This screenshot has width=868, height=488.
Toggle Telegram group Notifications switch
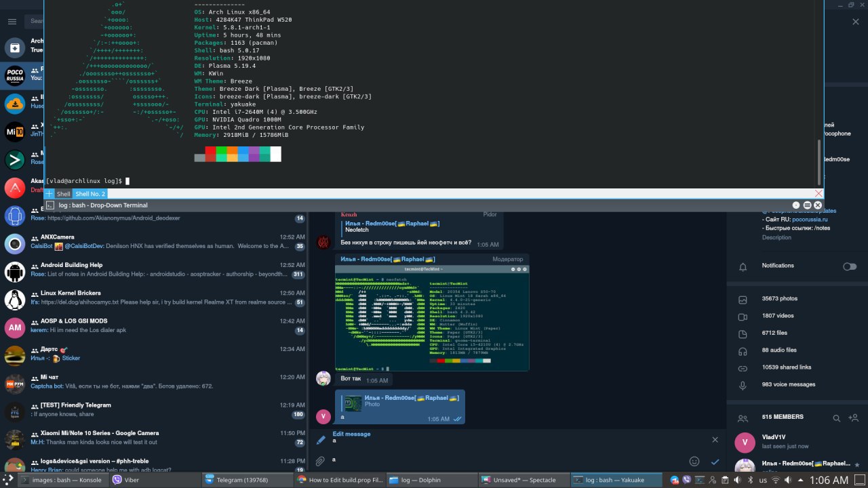point(849,266)
